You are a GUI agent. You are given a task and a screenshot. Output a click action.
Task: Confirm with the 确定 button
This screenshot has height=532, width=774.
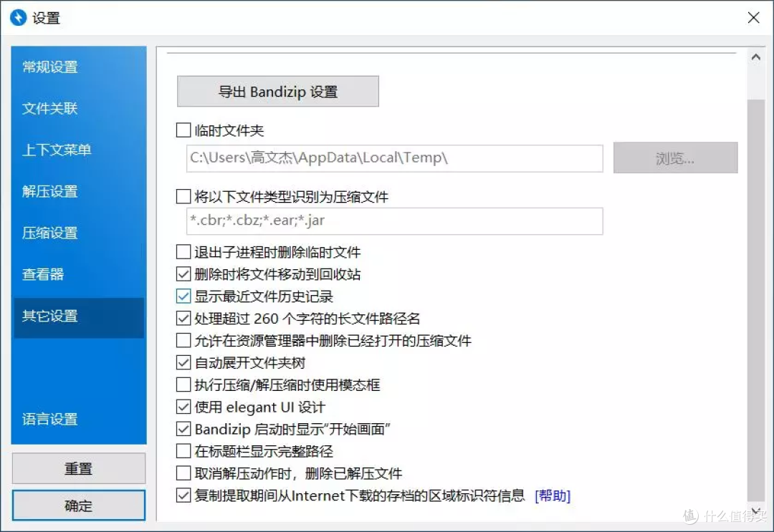(79, 506)
